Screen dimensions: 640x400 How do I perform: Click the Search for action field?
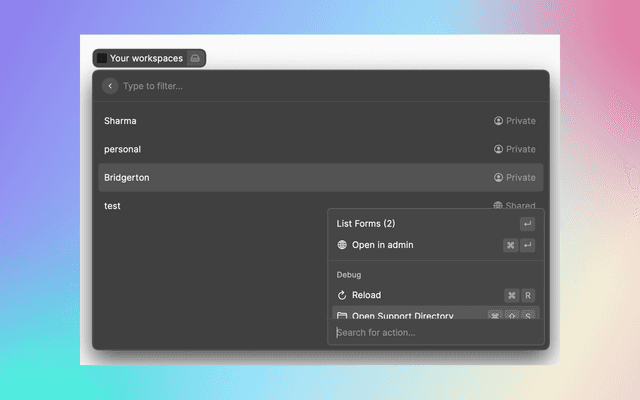tap(435, 333)
